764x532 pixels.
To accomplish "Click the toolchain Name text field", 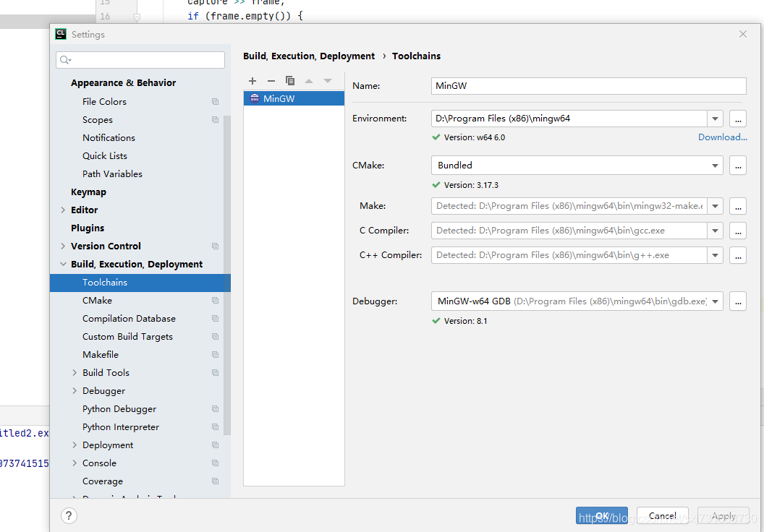I will click(589, 86).
